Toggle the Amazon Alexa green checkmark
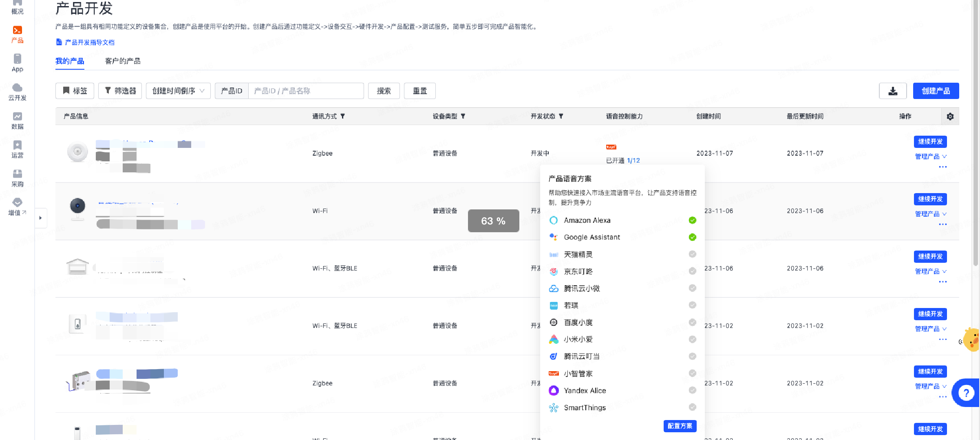 click(x=692, y=220)
